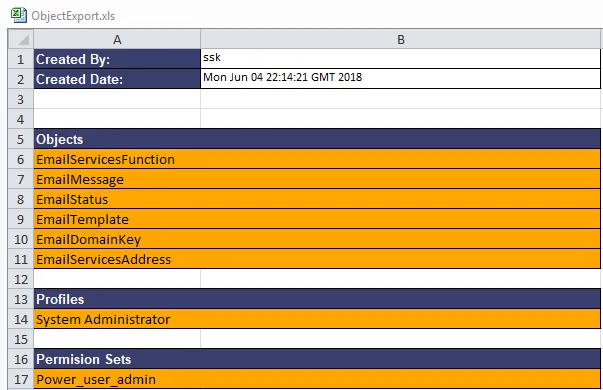Click empty cell B15
Viewport: 603px width, 390px height.
point(400,339)
